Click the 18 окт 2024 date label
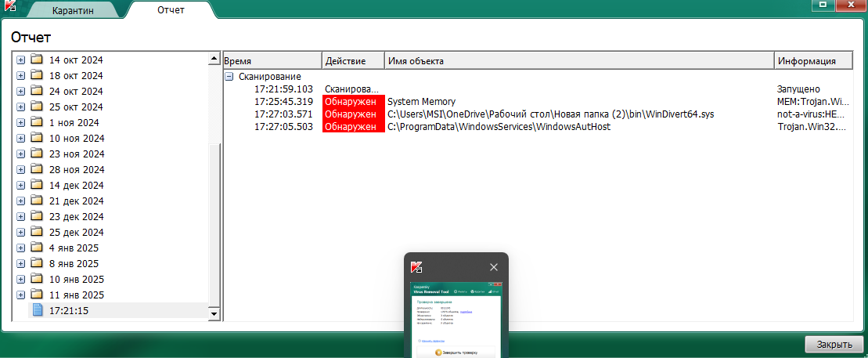 (76, 75)
